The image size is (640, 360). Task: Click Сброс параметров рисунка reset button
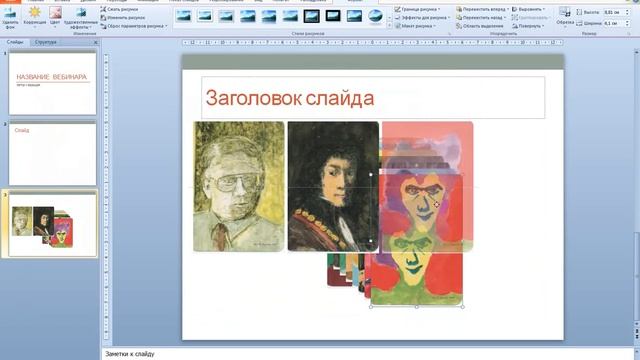(x=132, y=26)
